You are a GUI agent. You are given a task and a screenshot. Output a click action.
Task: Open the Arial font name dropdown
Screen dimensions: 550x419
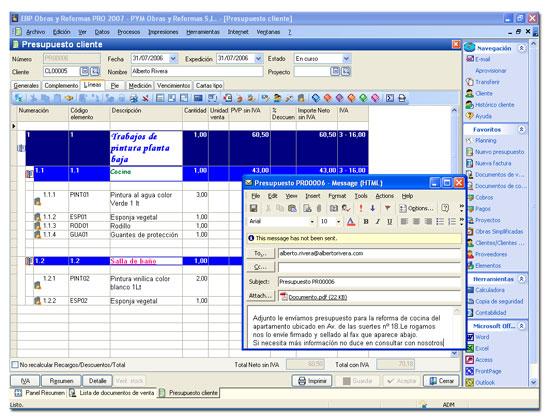[311, 222]
